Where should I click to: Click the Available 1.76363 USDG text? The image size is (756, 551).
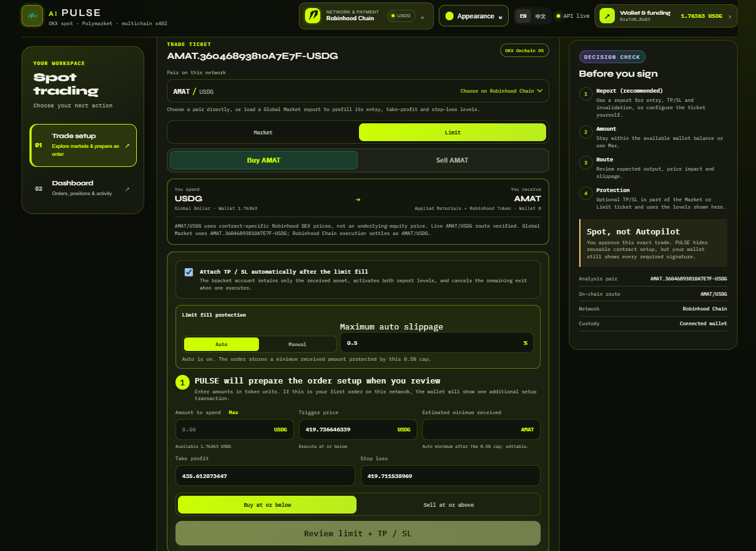point(203,447)
